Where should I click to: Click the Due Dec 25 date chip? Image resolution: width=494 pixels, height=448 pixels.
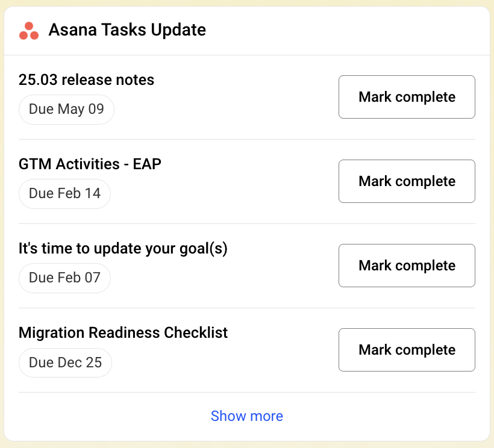tap(65, 362)
